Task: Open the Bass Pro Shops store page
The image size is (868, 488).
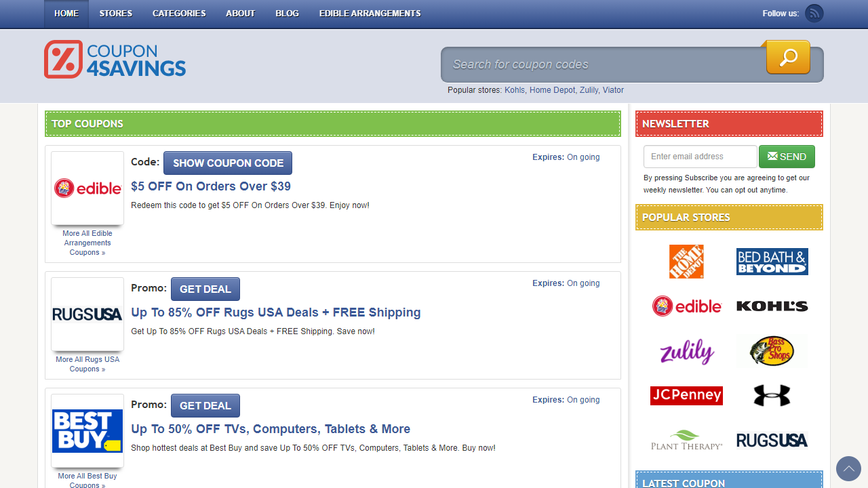Action: click(772, 350)
